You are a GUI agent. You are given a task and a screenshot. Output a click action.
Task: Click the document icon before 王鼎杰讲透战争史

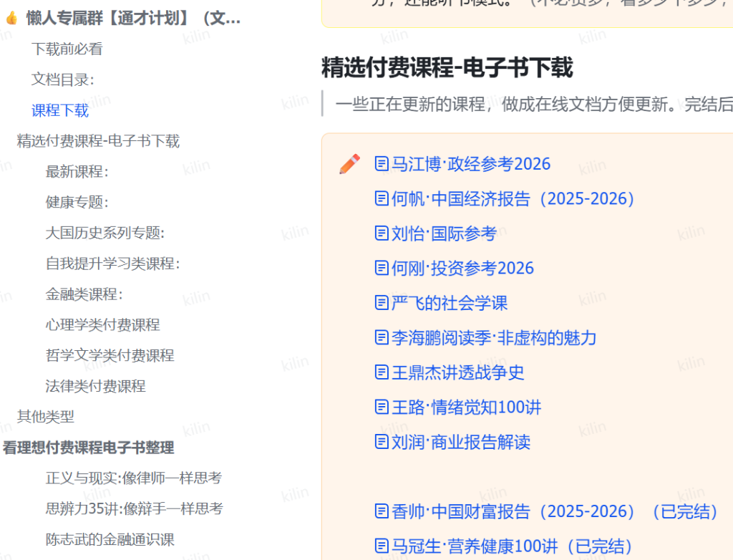[381, 372]
